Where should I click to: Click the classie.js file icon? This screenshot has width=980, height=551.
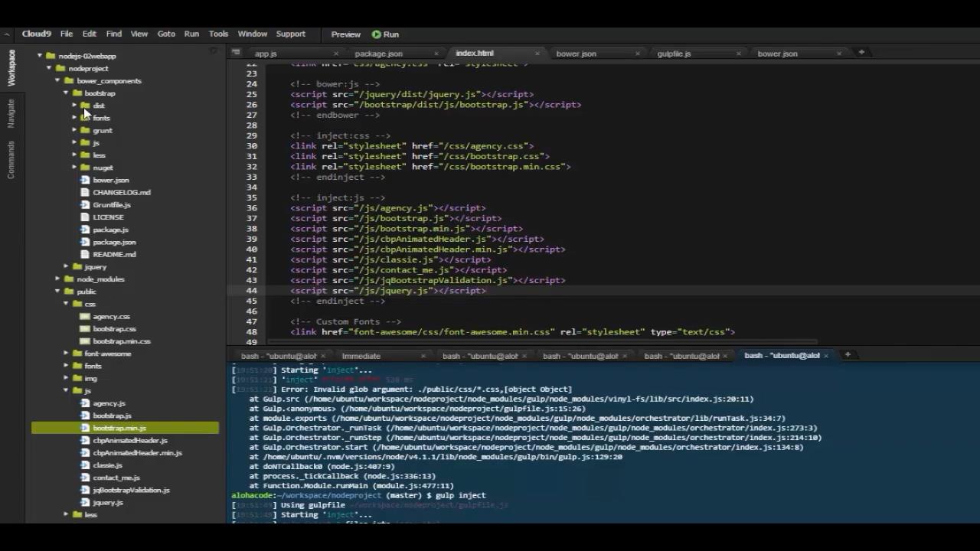86,465
